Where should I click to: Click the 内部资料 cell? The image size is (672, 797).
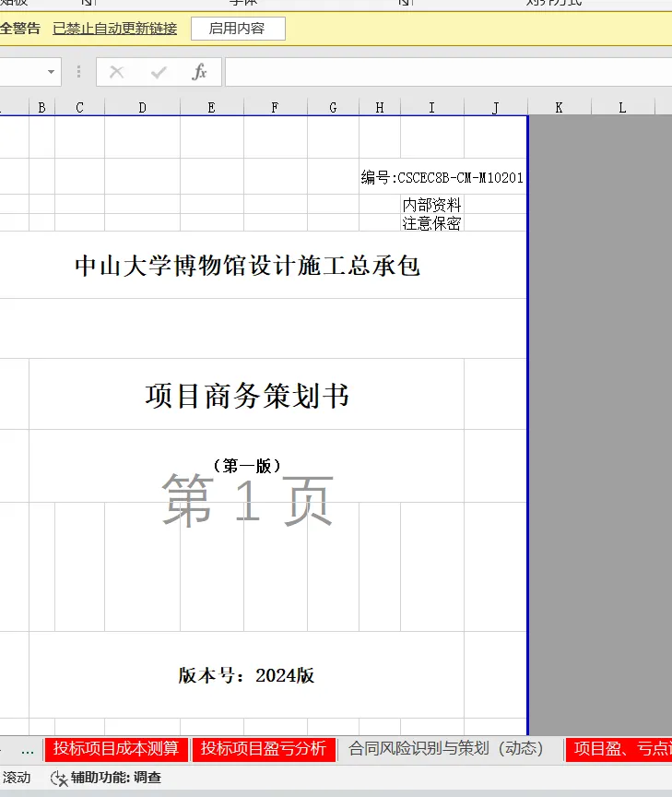coord(432,205)
